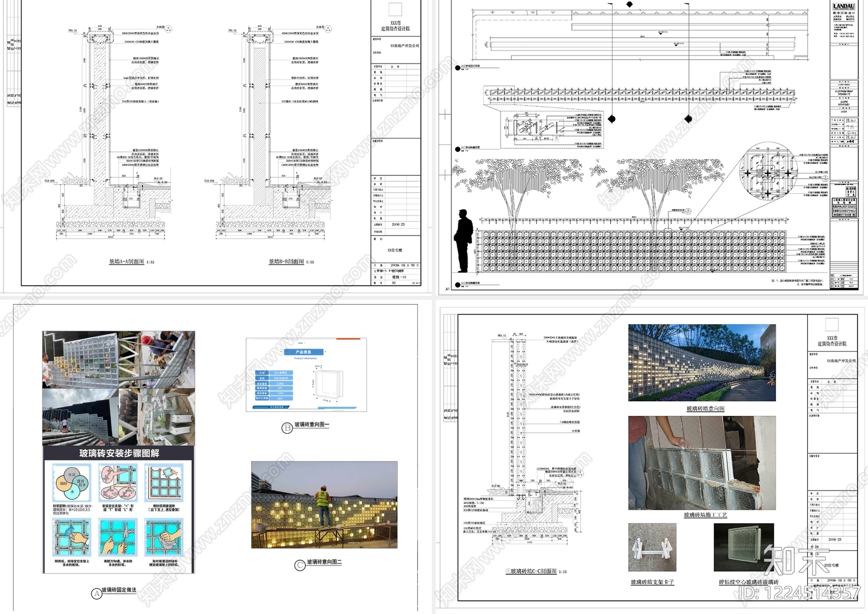The height and width of the screenshot is (614, 868).
Task: Click the 玻璃砖意向图一 caption labeled B
Action: click(x=311, y=425)
